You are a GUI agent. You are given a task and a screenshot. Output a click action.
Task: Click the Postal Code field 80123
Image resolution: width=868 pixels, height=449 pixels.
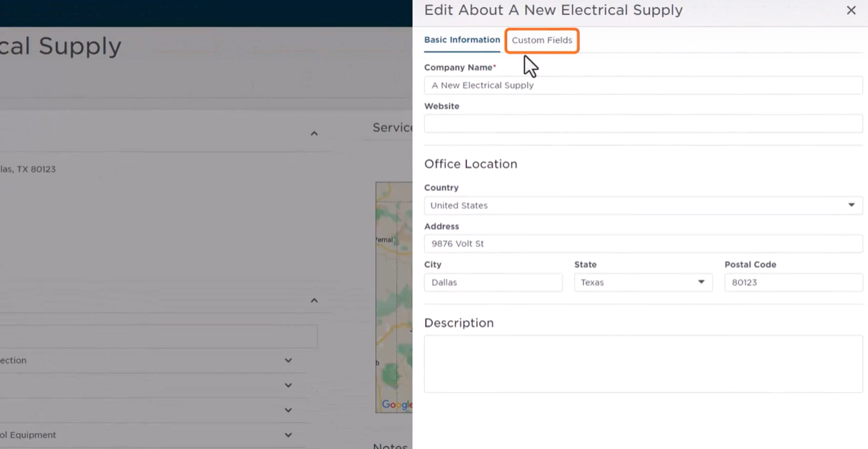click(793, 283)
